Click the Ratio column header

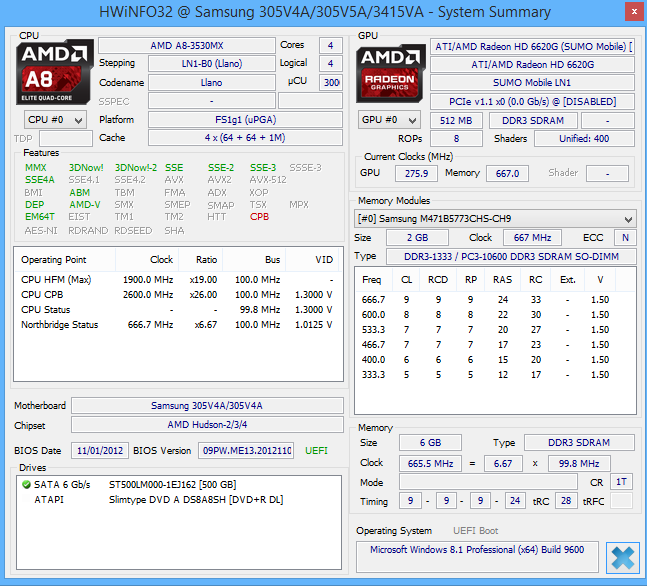click(201, 260)
